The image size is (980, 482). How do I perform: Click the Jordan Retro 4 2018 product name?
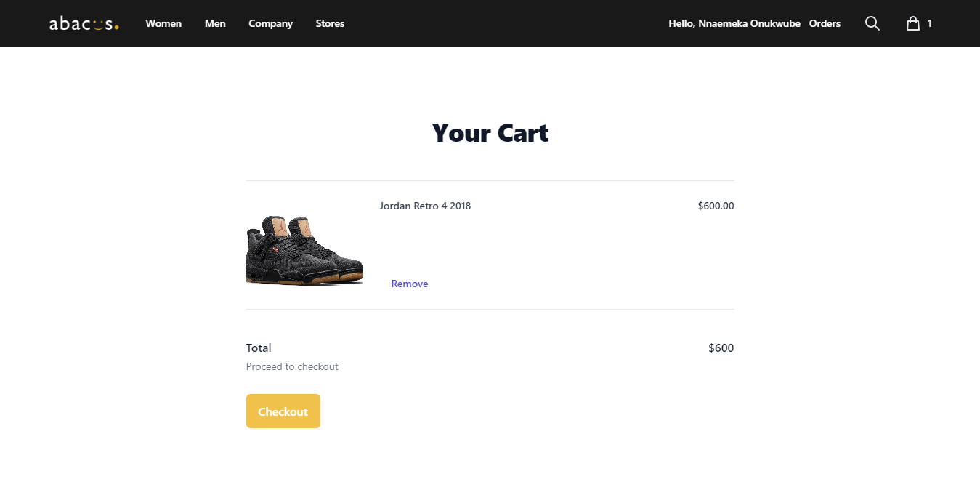tap(425, 206)
